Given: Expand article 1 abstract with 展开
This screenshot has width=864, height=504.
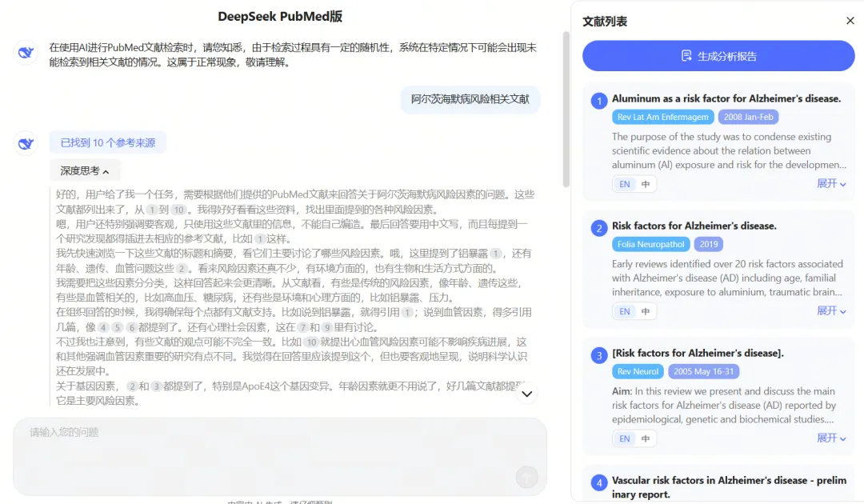Looking at the screenshot, I should click(x=831, y=183).
